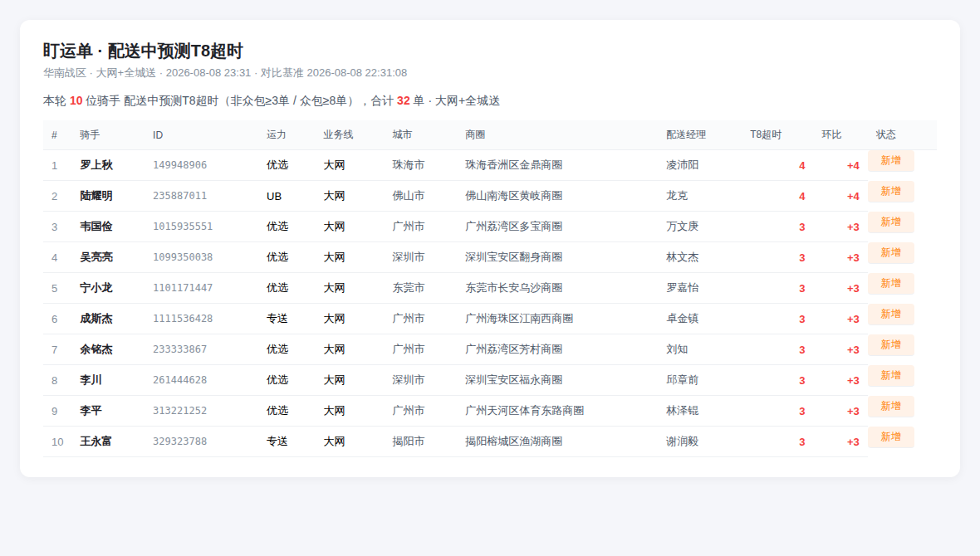This screenshot has width=980, height=556.
Task: Click the 环比 column header
Action: click(x=831, y=135)
